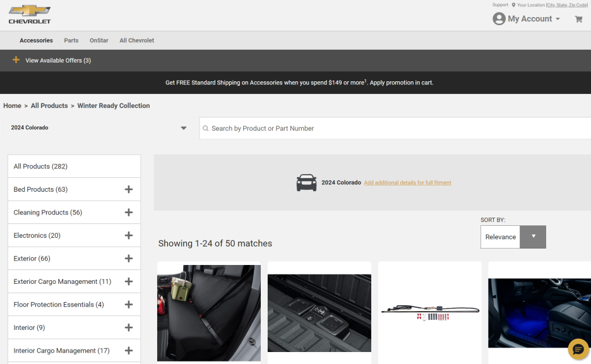The image size is (591, 364).
Task: Click the plus icon beside View Available Offers
Action: [x=16, y=60]
